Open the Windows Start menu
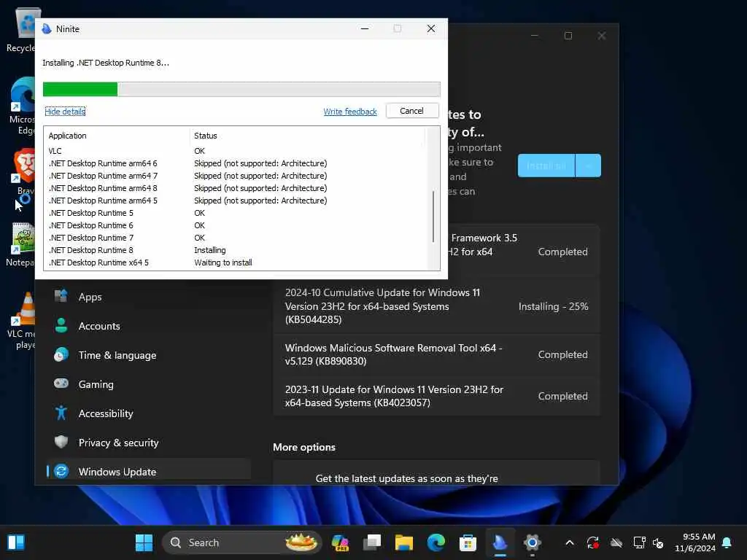 [x=144, y=542]
